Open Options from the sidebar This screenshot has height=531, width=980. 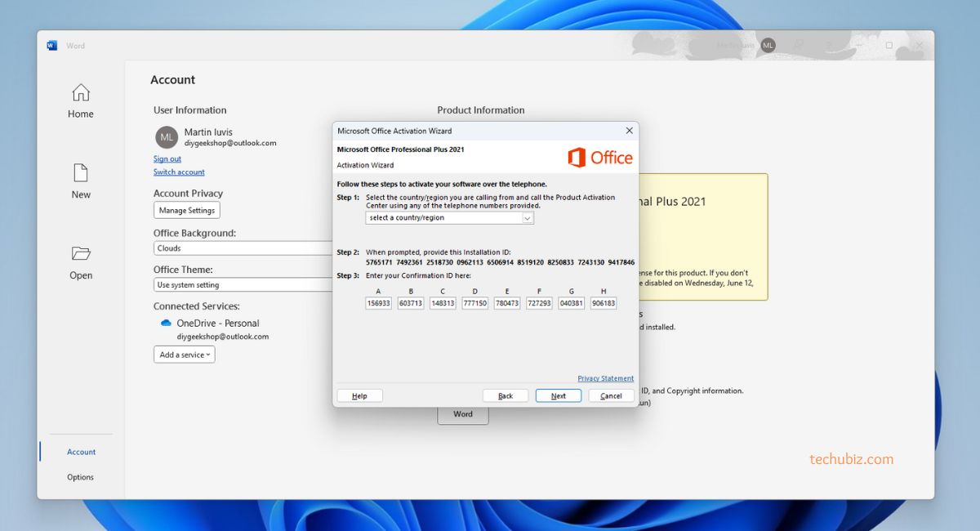coord(80,477)
